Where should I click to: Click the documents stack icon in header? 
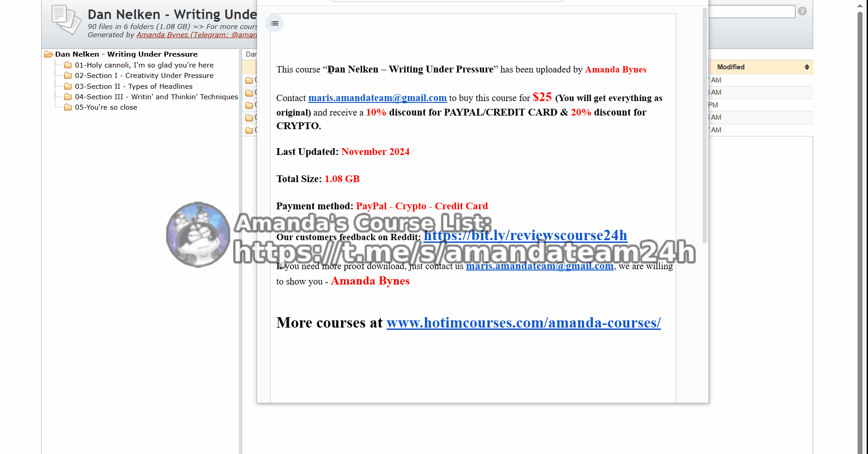(x=66, y=19)
